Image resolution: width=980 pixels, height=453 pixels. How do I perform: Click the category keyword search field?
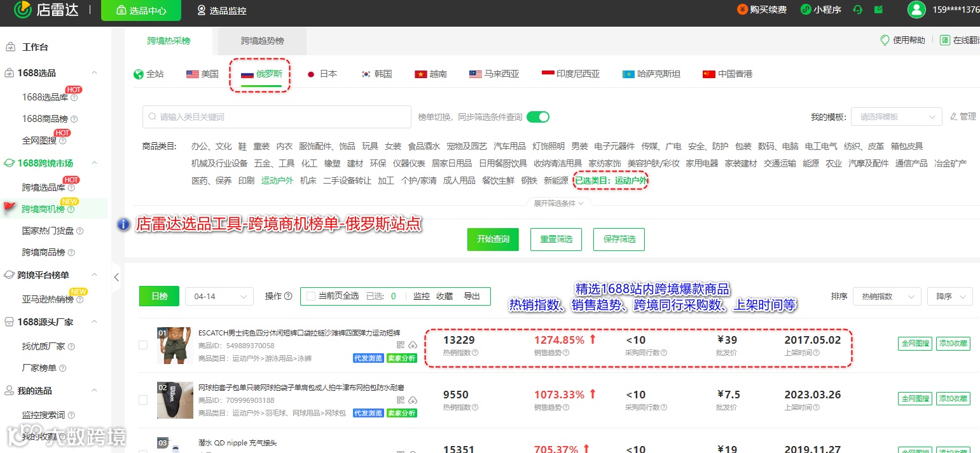click(277, 117)
